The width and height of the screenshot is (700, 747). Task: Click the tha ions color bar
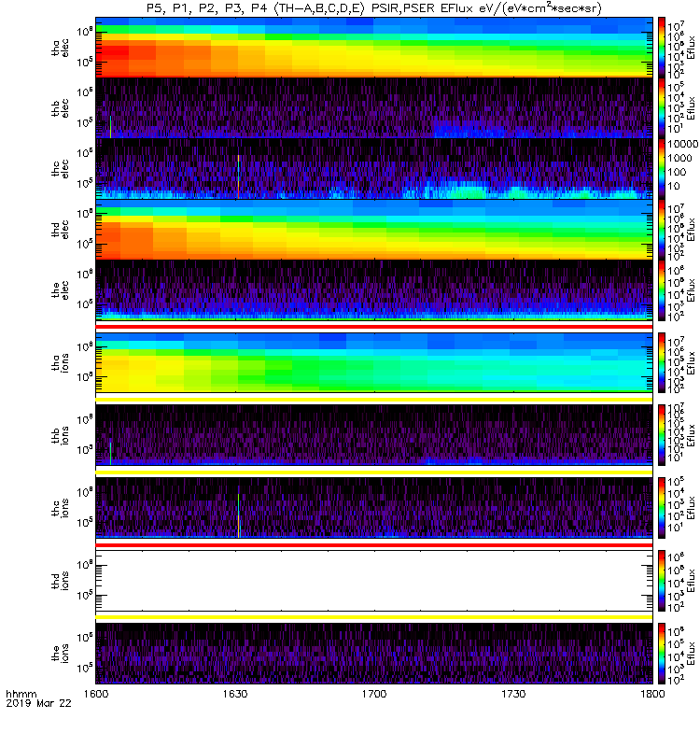[x=662, y=362]
